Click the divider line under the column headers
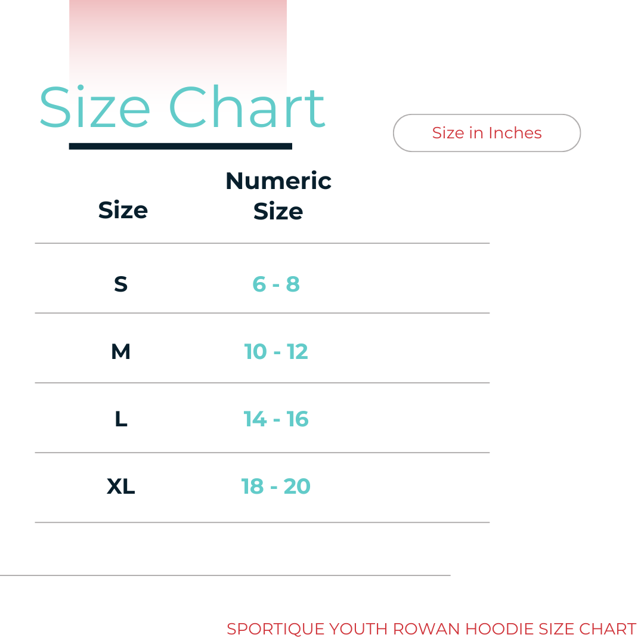 coord(262,243)
